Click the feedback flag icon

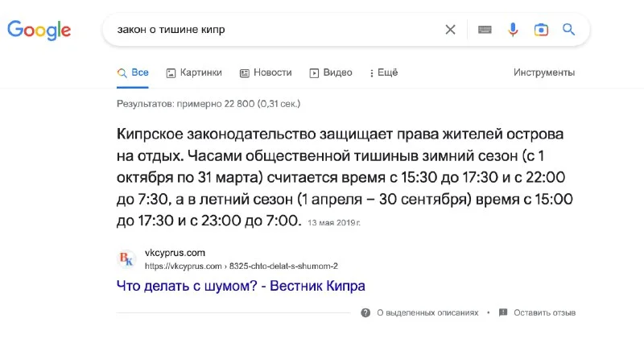click(x=503, y=312)
